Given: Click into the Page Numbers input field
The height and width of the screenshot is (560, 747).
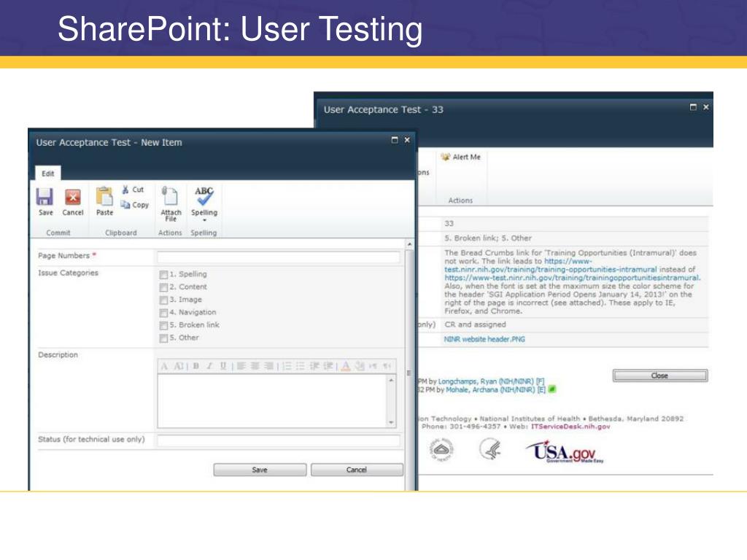Looking at the screenshot, I should [278, 257].
